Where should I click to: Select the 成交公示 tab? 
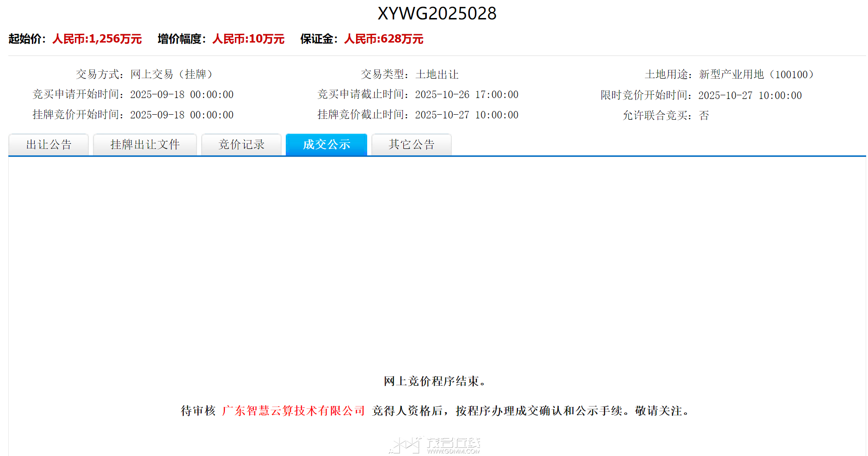click(326, 145)
